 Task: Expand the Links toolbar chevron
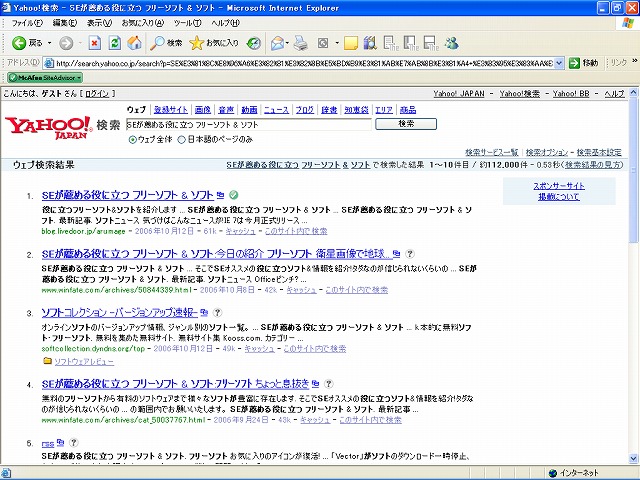point(635,61)
